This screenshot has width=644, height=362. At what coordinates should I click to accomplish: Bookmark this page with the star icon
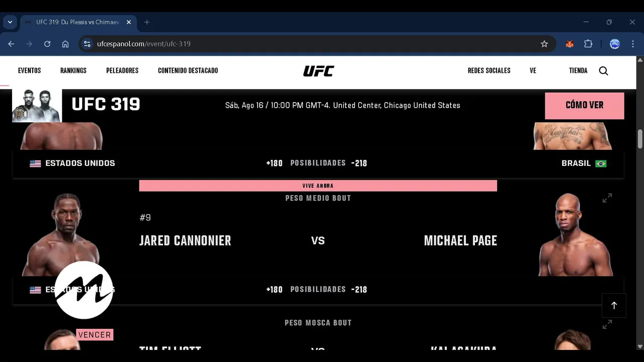pos(544,44)
